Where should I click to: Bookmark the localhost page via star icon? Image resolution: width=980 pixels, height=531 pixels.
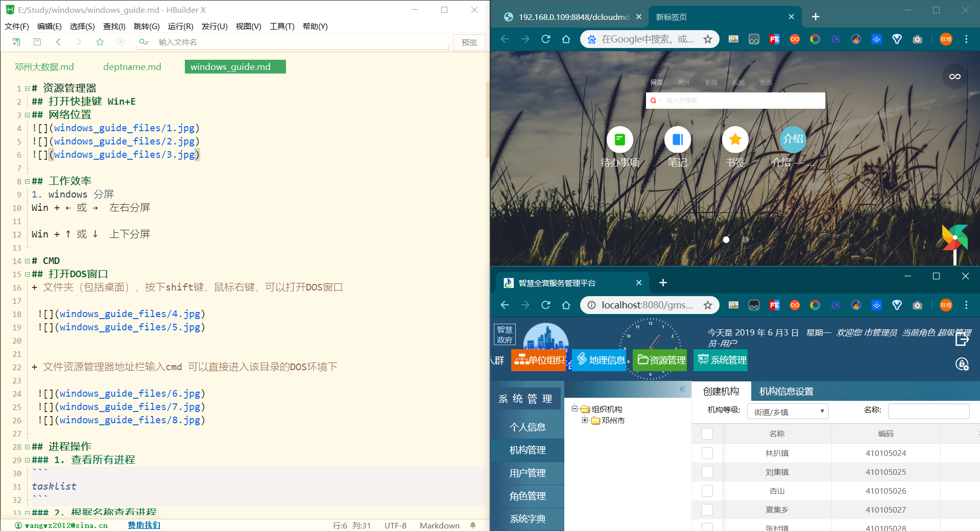click(708, 305)
